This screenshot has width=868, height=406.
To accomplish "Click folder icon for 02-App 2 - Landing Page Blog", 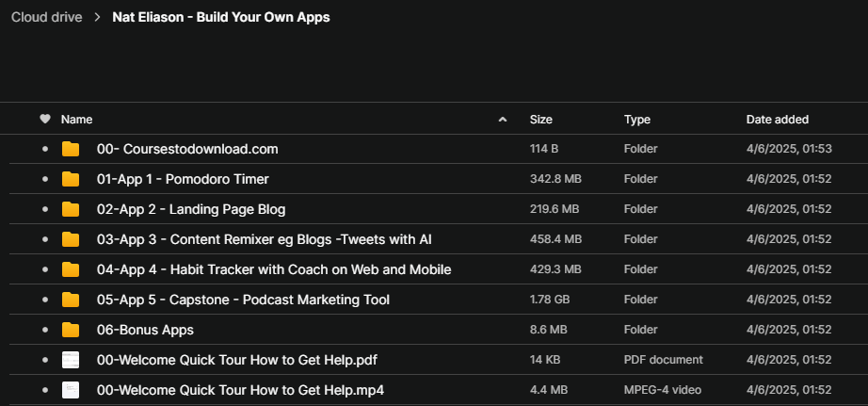I will coord(71,209).
